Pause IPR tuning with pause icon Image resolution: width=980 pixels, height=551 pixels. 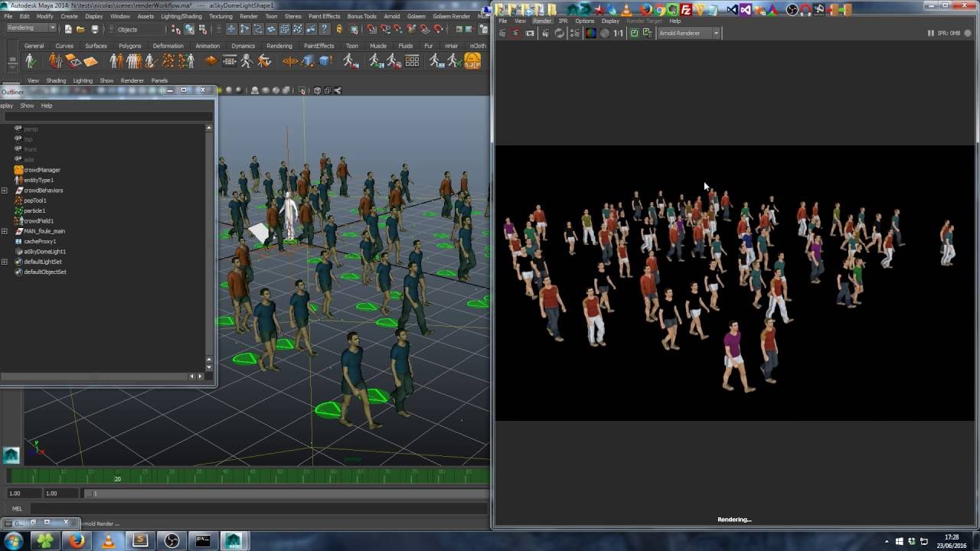tap(931, 34)
